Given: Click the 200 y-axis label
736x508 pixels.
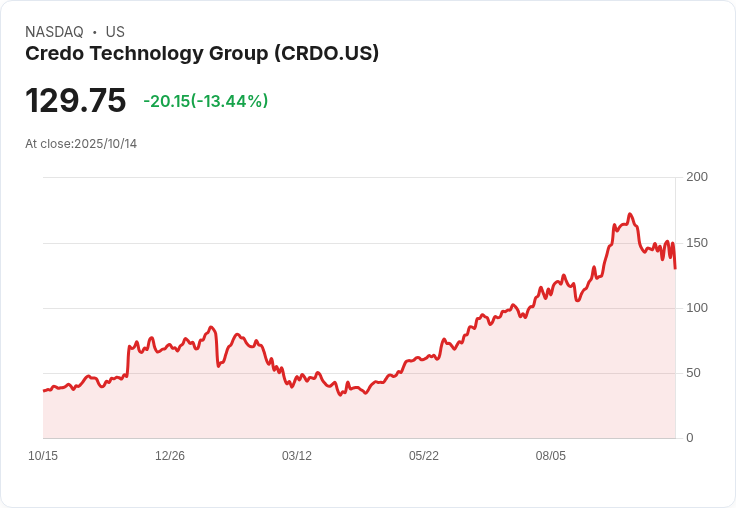Looking at the screenshot, I should [x=697, y=177].
